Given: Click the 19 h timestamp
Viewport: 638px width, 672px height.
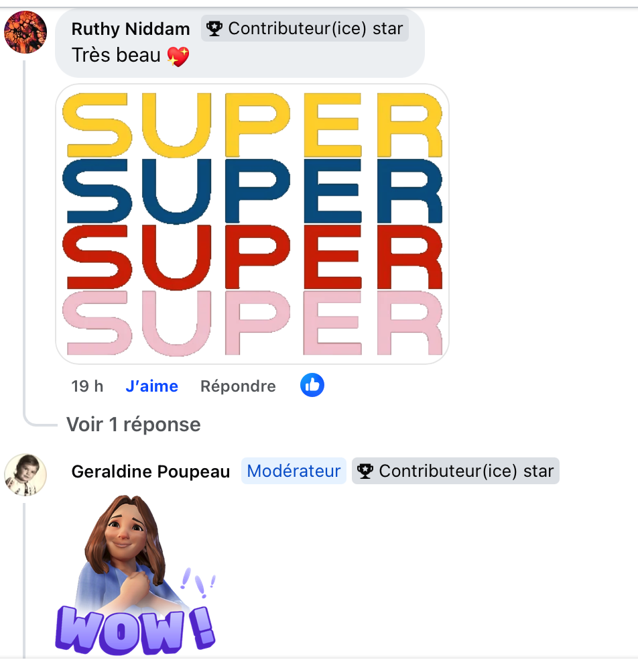Looking at the screenshot, I should (x=87, y=386).
